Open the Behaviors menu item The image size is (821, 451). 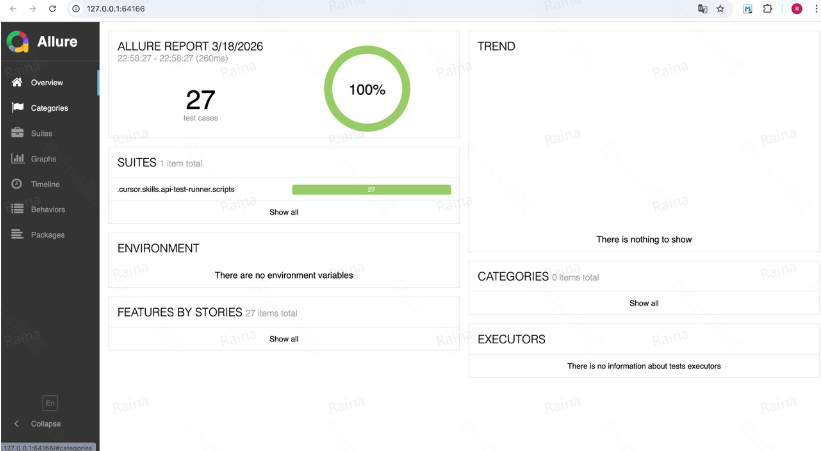point(50,209)
